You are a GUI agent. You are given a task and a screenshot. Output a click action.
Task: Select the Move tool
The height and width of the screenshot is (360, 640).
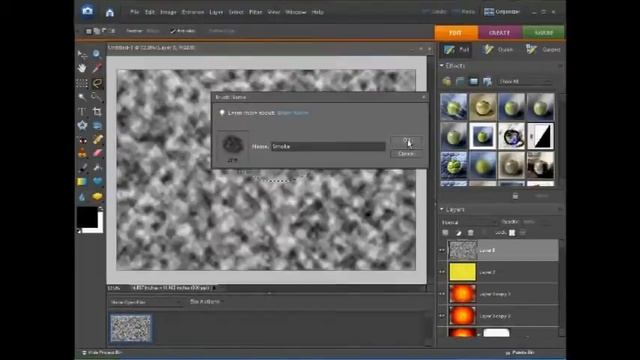pyautogui.click(x=82, y=54)
